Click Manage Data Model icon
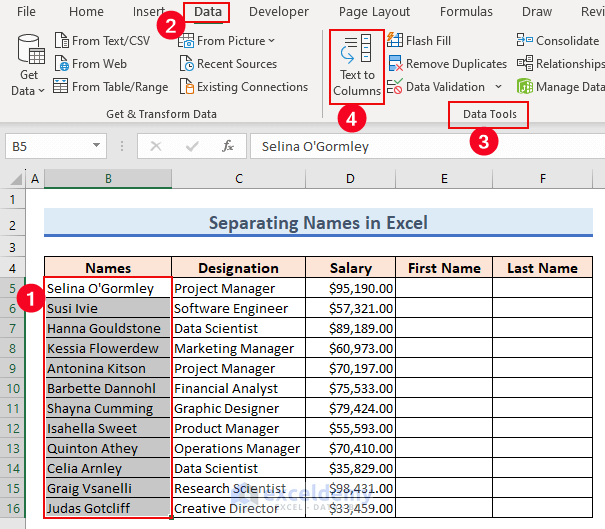This screenshot has width=605, height=529. tap(525, 87)
